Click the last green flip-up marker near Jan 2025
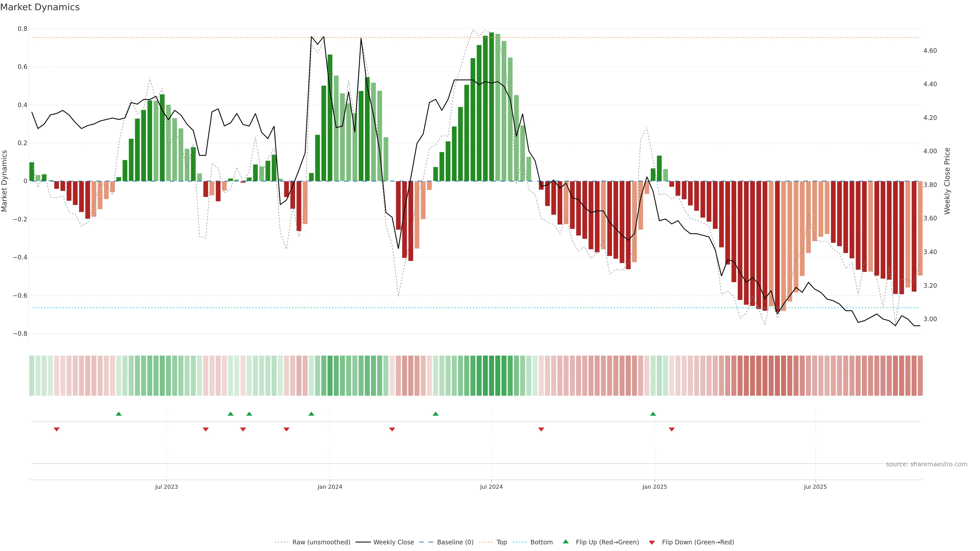Viewport: 980px width, 551px height. point(653,414)
